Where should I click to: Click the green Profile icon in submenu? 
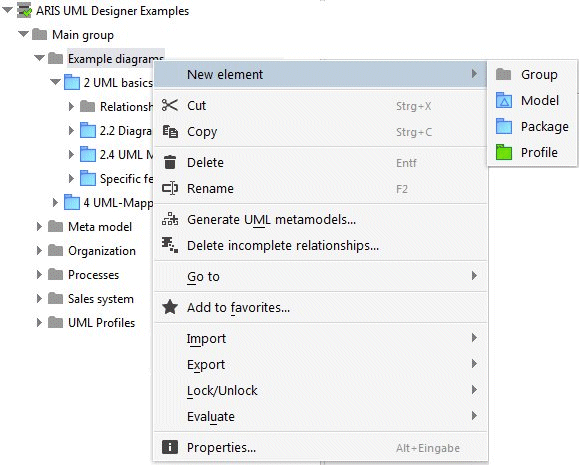click(504, 152)
